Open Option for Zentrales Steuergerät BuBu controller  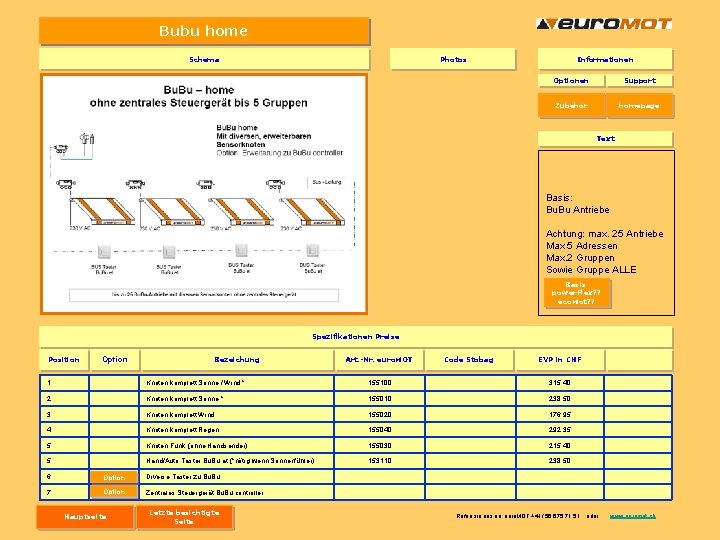click(x=114, y=492)
